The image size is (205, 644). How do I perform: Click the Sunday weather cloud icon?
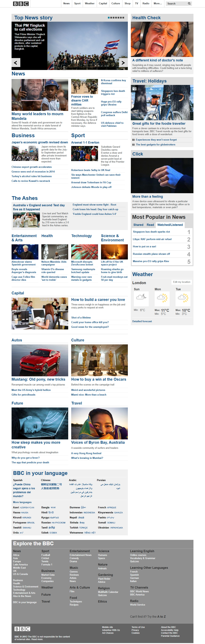pyautogui.click(x=141, y=298)
